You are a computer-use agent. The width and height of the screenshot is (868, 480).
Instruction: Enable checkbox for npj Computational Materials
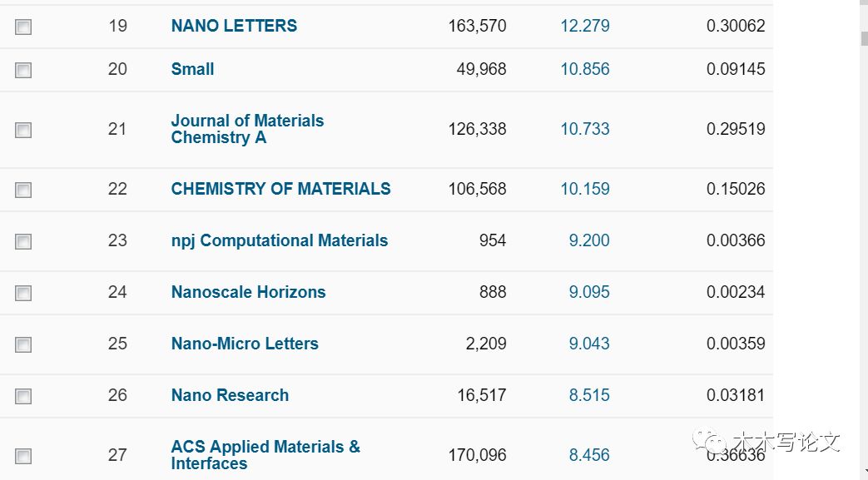23,241
